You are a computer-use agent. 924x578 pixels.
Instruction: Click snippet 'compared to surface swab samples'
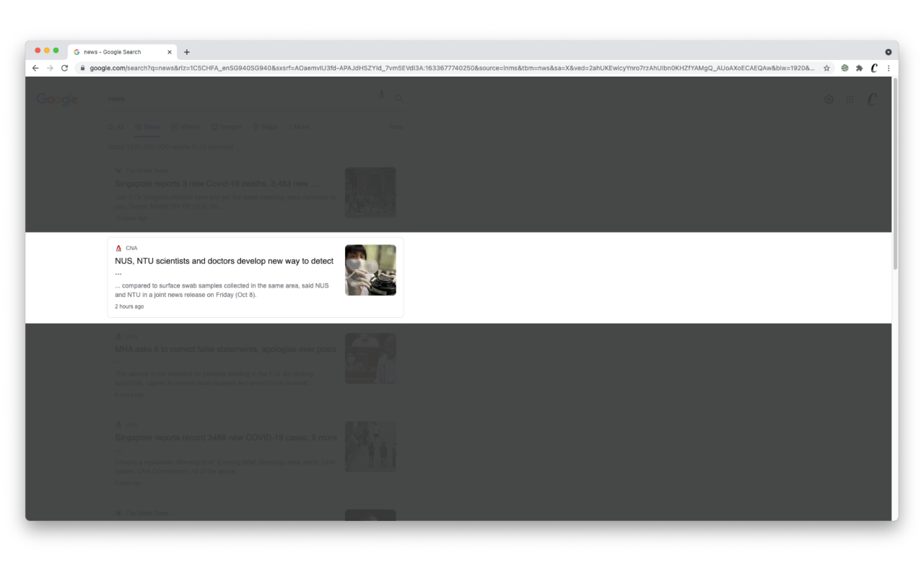point(222,290)
